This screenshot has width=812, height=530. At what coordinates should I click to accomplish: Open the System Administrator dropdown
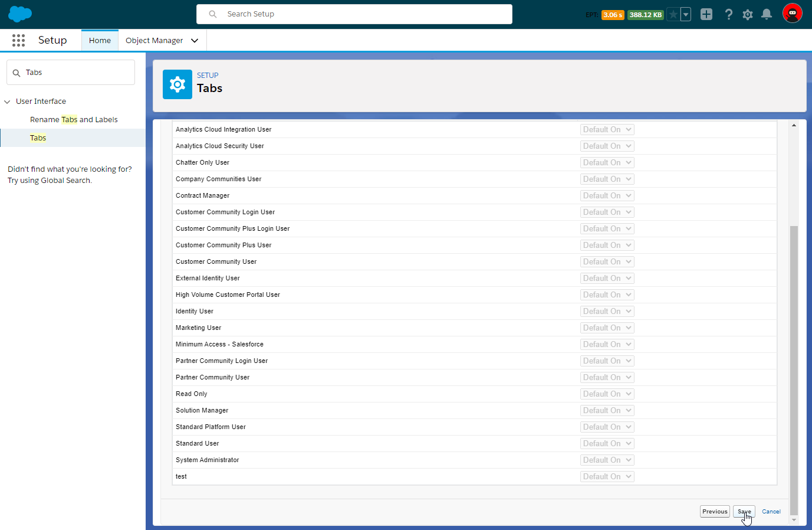coord(607,460)
